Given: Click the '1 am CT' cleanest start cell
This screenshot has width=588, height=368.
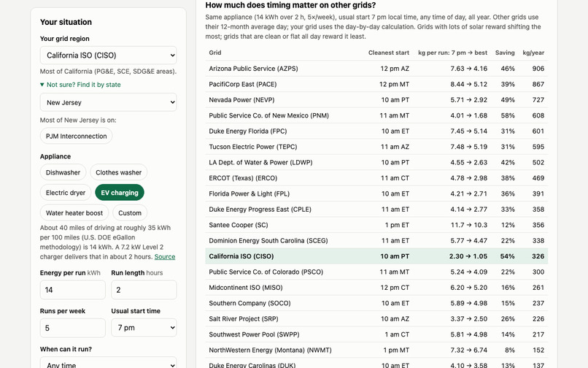Looking at the screenshot, I should tap(397, 334).
